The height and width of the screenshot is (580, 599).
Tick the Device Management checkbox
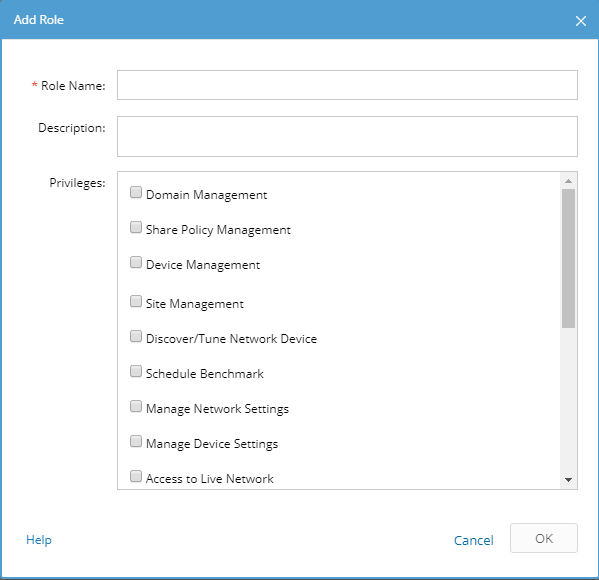(x=136, y=262)
